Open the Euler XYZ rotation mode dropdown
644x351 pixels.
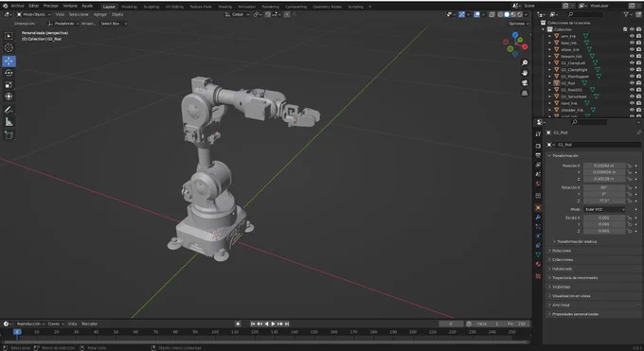pos(604,209)
